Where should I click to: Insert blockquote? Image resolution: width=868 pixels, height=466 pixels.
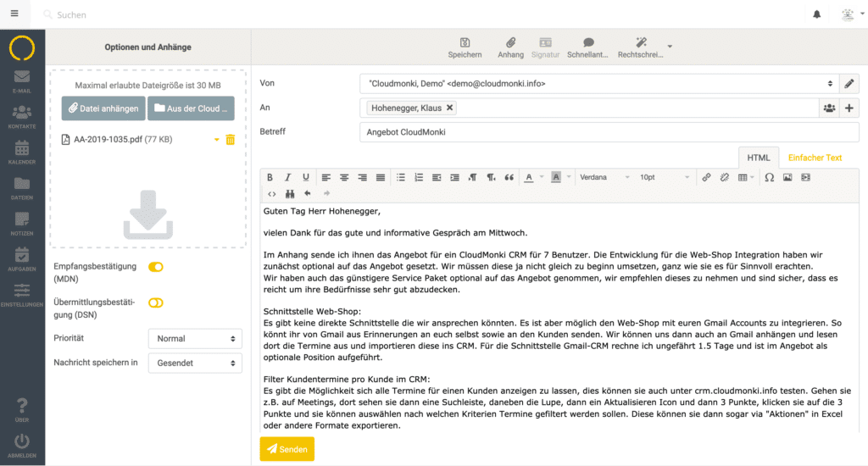coord(509,178)
